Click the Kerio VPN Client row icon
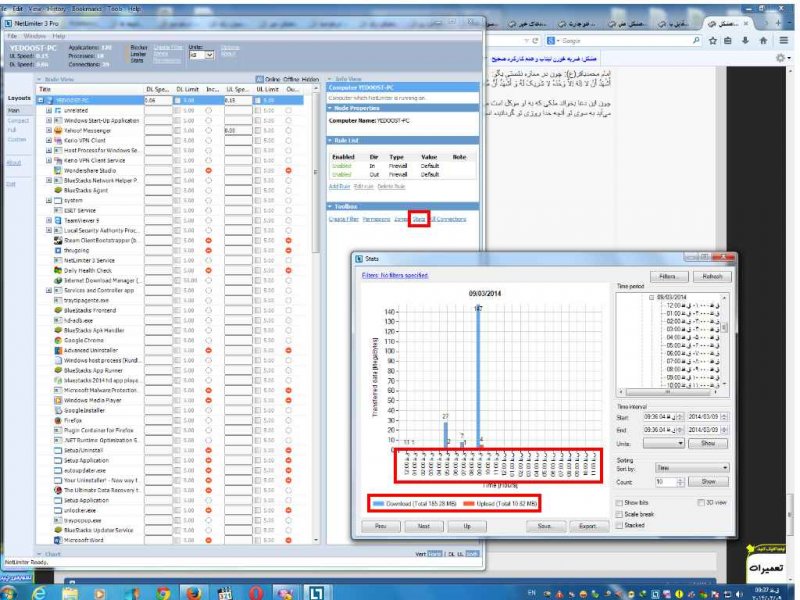This screenshot has height=600, width=800. (58, 140)
